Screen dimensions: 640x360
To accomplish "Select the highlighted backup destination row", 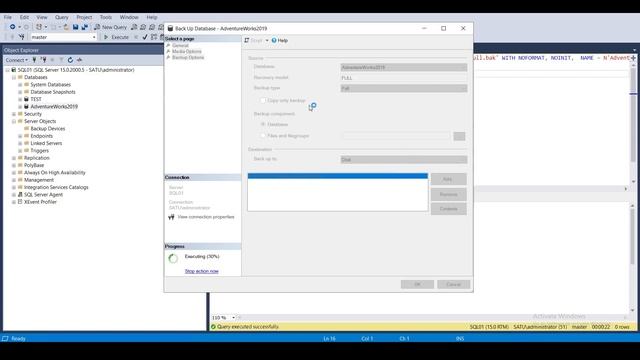I will click(x=338, y=176).
